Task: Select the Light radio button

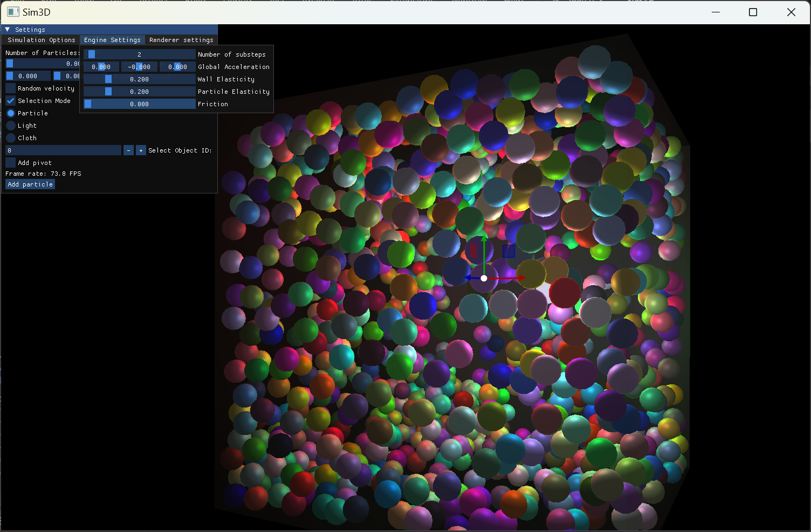Action: coord(11,126)
